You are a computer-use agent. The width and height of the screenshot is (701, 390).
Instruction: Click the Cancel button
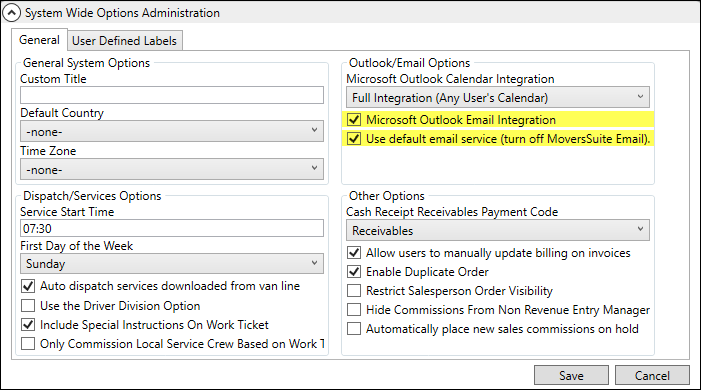coord(652,375)
